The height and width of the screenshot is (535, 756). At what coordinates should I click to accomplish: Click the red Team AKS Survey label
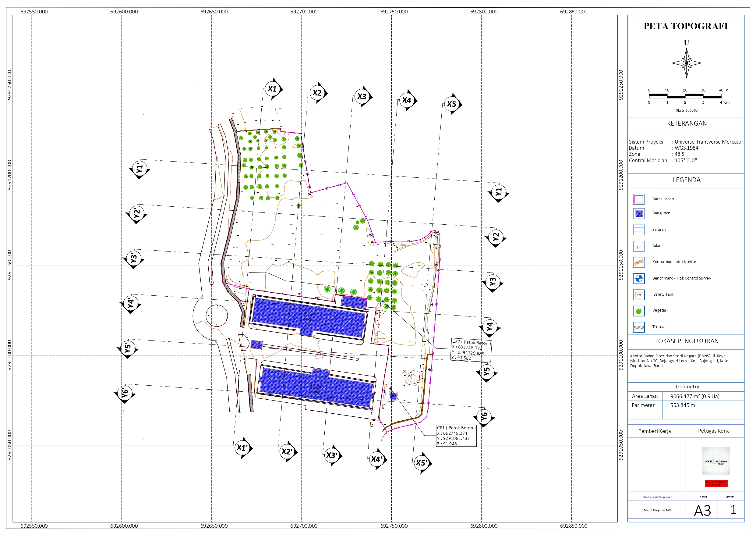tap(716, 483)
